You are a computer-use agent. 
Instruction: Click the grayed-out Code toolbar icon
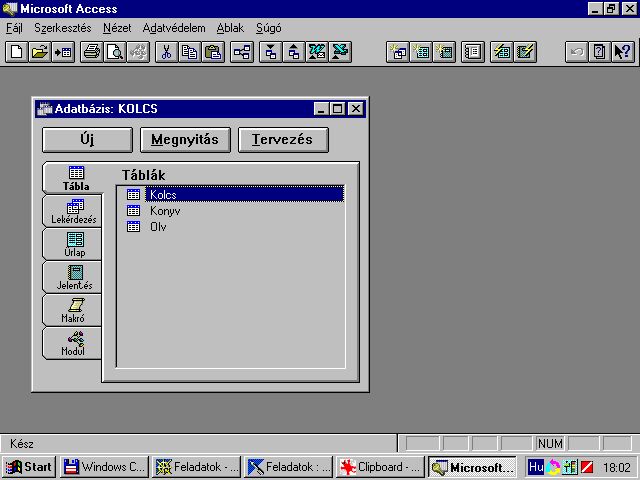(138, 52)
